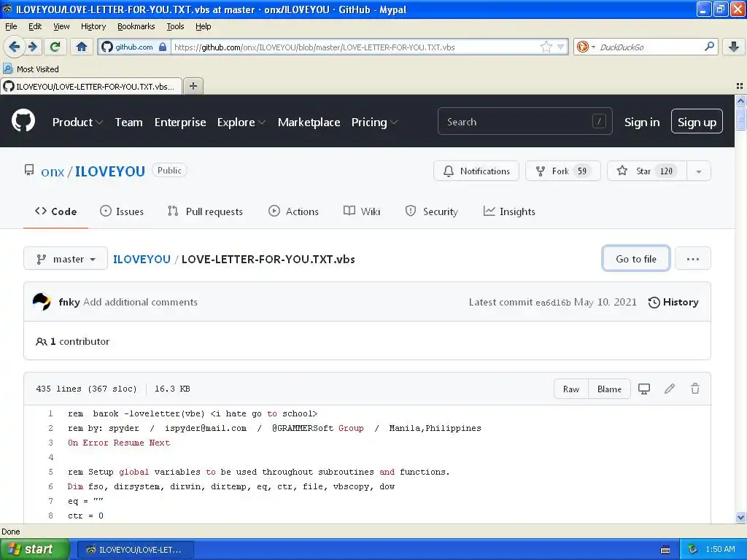Open the onx owner link
Screen dimensions: 747x560
coord(53,171)
